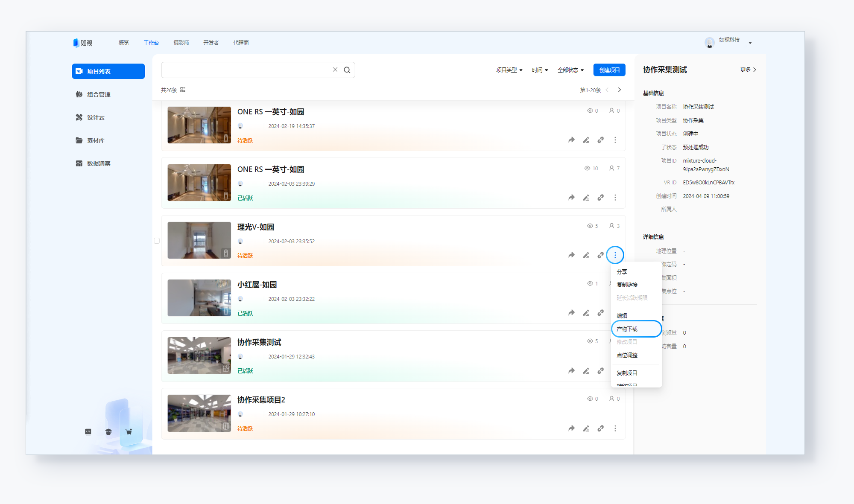854x504 pixels.
Task: Open the 如视科技 account dropdown
Action: point(750,43)
